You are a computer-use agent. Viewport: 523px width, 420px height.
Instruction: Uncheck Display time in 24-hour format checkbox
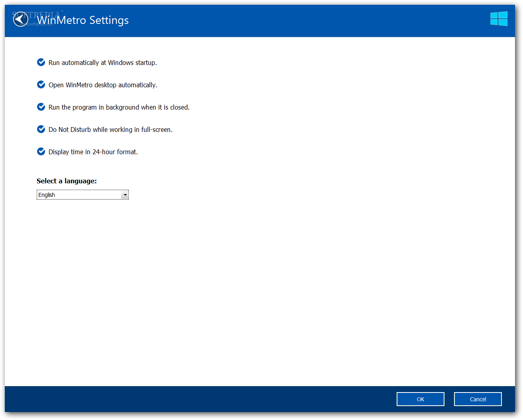(41, 151)
